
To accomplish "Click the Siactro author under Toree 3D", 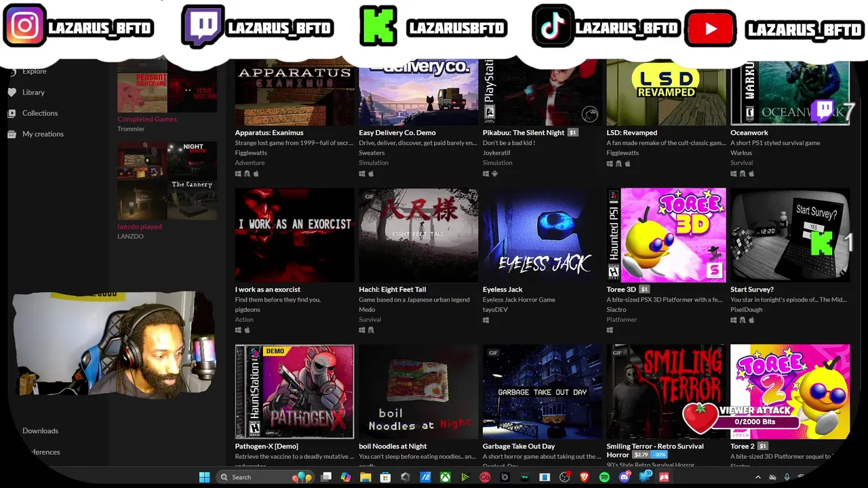I will tap(616, 310).
